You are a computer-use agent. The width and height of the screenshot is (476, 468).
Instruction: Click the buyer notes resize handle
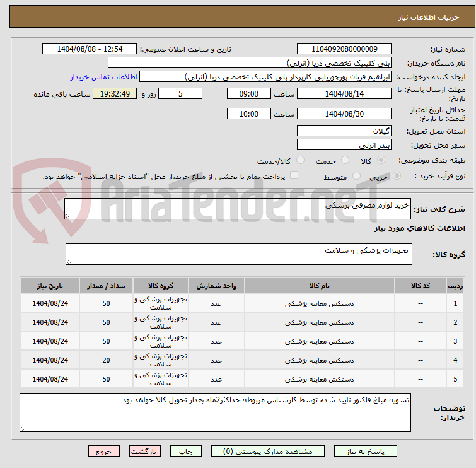tap(23, 428)
